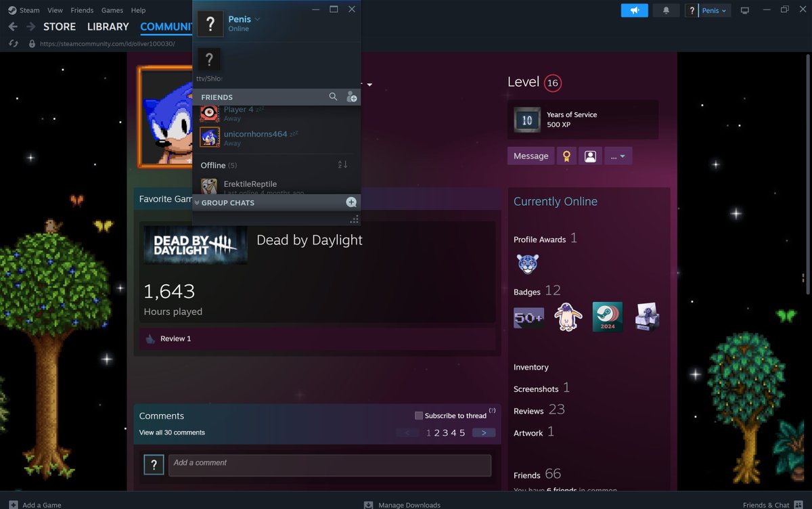The image size is (812, 509).
Task: Click the padlock icon beside the URL
Action: [x=32, y=43]
